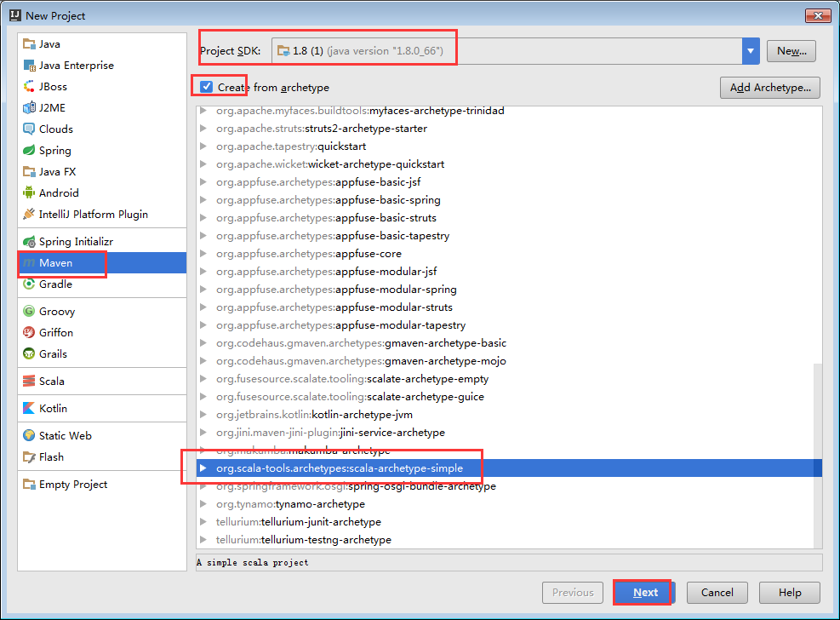Click the Previous button

[x=573, y=592]
